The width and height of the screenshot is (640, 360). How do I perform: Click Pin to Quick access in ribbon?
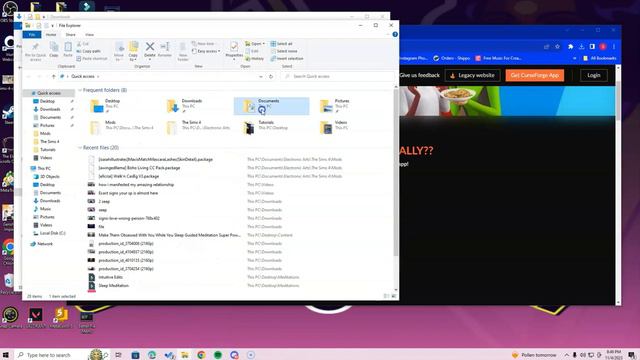[x=36, y=51]
